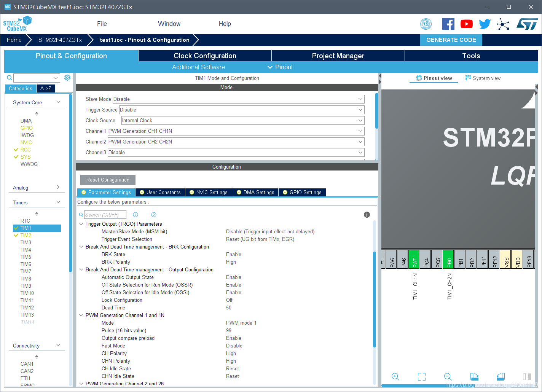The width and height of the screenshot is (542, 392).
Task: Open the DMA Settings tab
Action: coord(255,192)
